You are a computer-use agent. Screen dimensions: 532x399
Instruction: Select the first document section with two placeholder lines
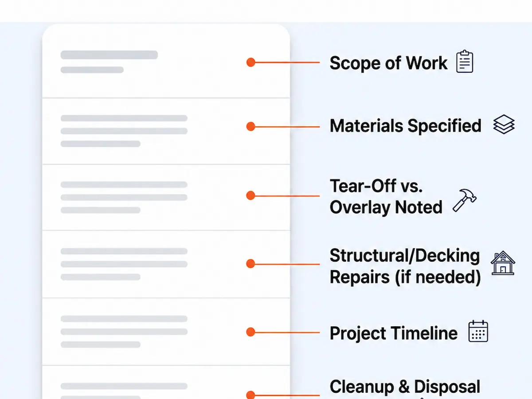[166, 61]
